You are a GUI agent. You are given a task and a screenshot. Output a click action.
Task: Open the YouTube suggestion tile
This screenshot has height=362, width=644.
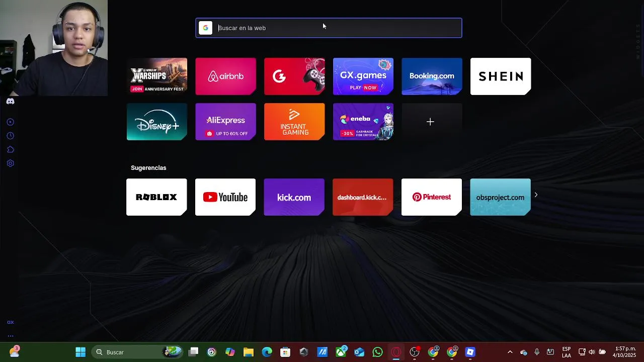pos(225,197)
